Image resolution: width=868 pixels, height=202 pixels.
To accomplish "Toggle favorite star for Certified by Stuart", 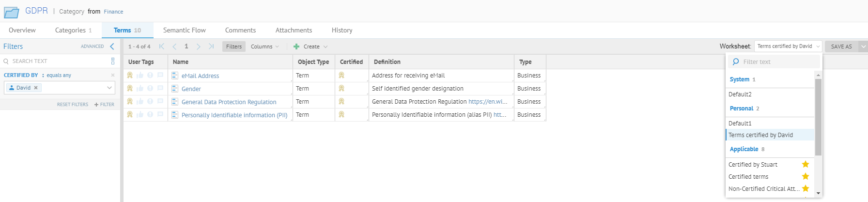I will click(x=806, y=165).
